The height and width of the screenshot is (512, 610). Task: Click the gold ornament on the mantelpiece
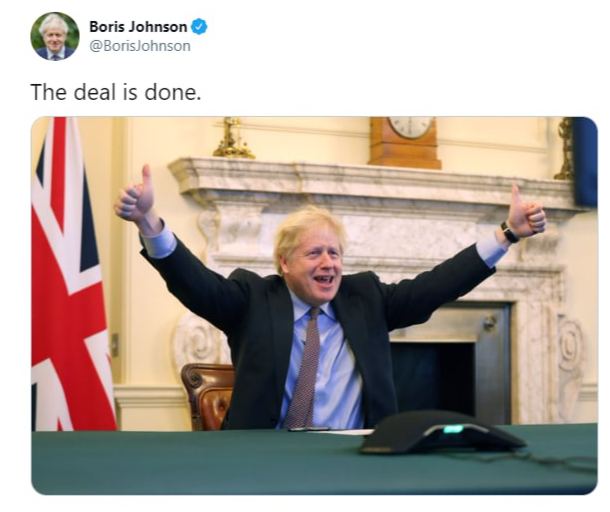click(x=233, y=138)
